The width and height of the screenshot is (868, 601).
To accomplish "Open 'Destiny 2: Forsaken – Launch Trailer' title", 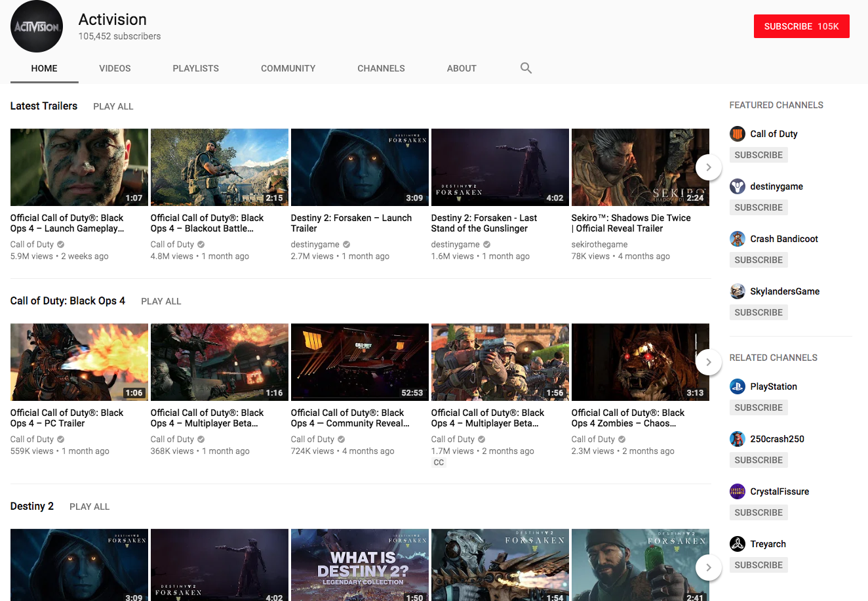I will pyautogui.click(x=351, y=223).
